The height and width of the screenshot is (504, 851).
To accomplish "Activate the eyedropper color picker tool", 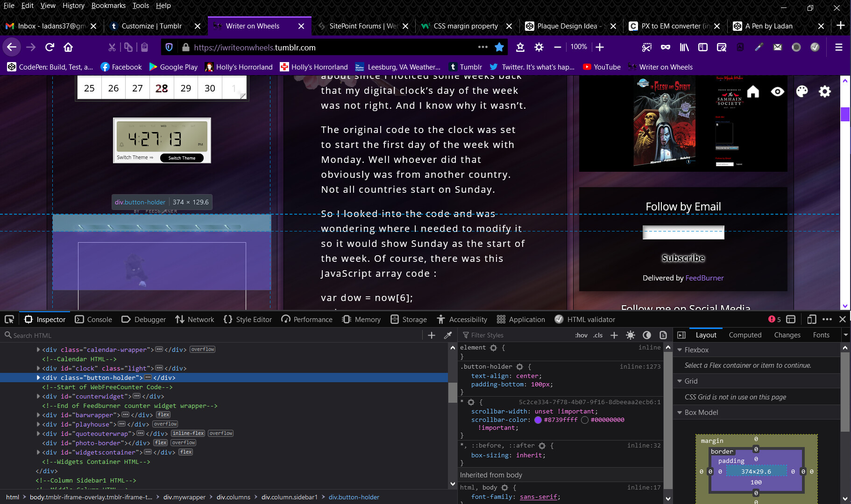I will click(448, 335).
